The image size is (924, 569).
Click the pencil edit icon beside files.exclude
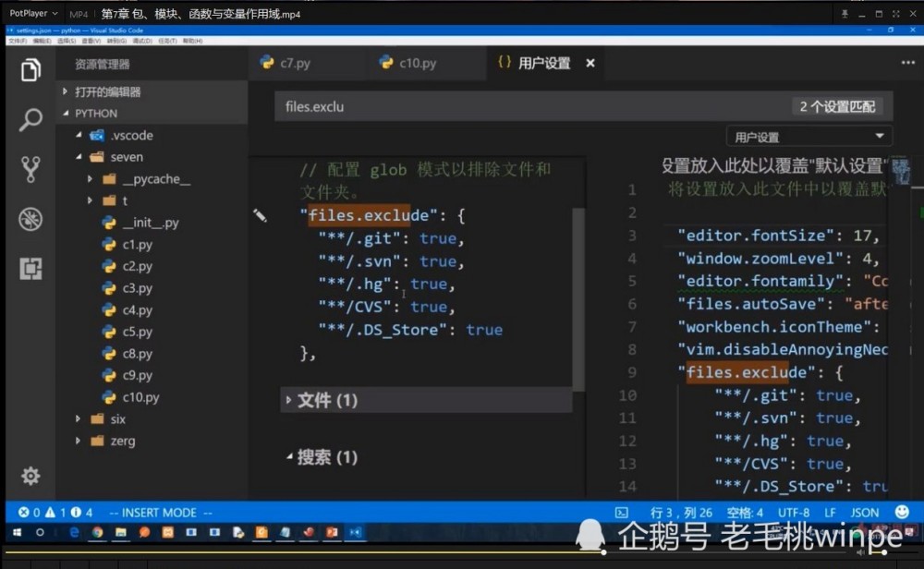click(260, 215)
